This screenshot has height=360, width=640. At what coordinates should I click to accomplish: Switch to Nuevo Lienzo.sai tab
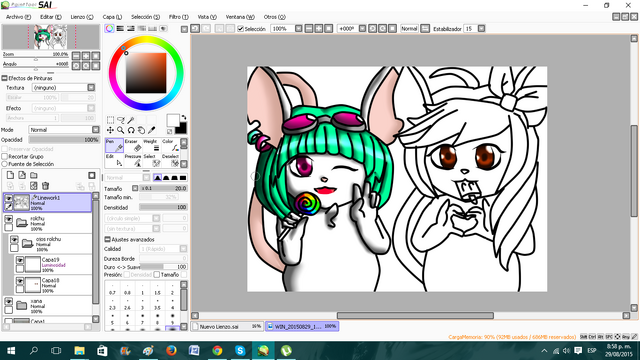(227, 327)
